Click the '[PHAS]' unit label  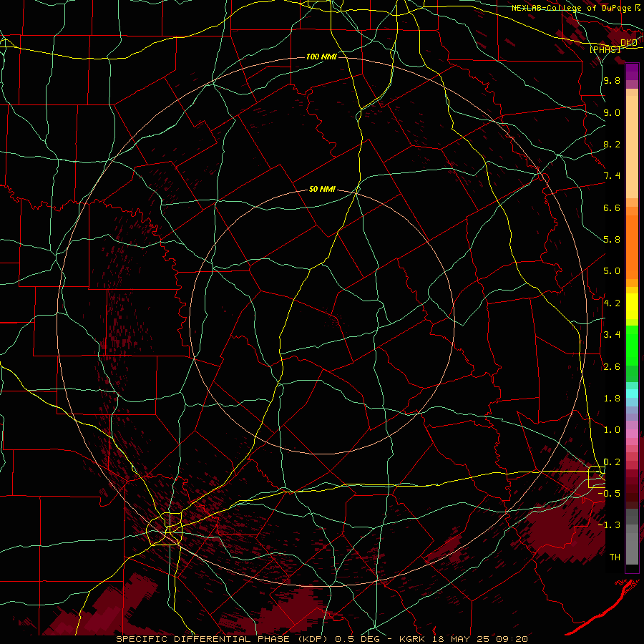(605, 49)
